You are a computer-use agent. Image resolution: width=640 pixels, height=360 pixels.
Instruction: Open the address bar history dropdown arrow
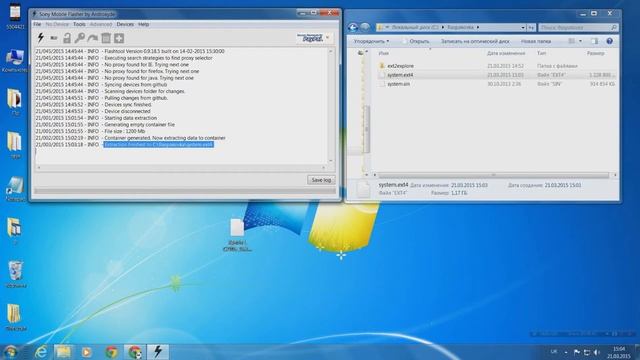click(523, 27)
